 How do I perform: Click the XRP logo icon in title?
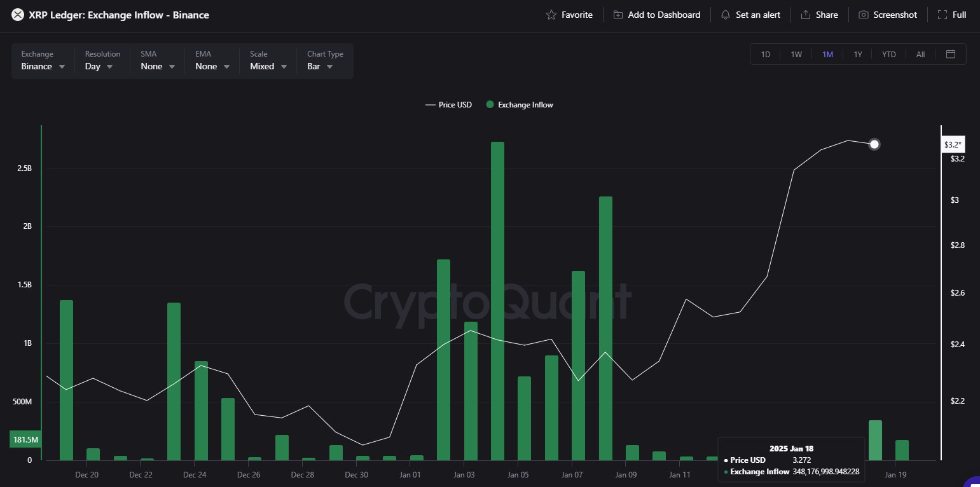pyautogui.click(x=18, y=15)
